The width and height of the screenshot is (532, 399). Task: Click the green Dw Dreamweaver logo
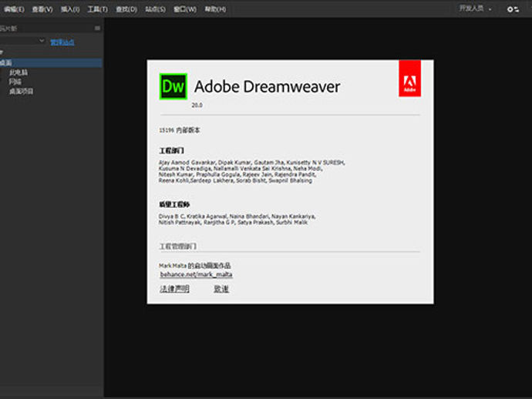point(173,86)
